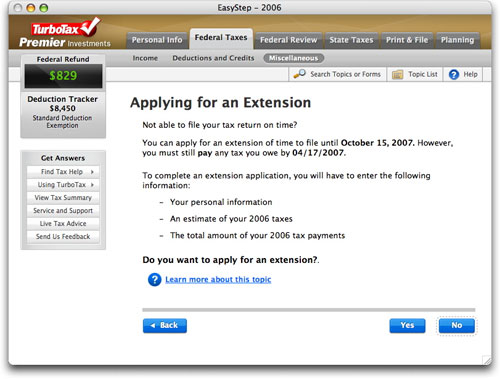Select the Federal Taxes tab

(221, 38)
